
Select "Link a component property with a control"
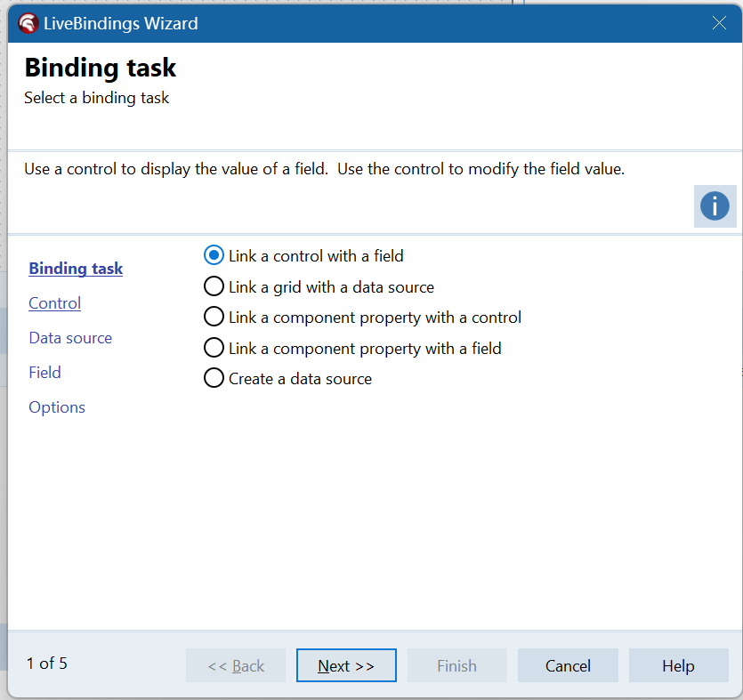click(214, 318)
